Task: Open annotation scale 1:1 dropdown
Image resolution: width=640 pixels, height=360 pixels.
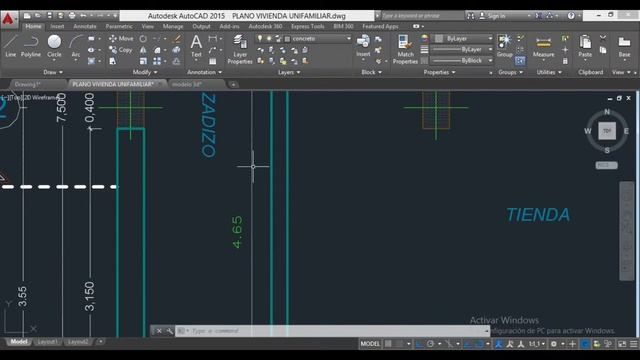Action: (537, 344)
